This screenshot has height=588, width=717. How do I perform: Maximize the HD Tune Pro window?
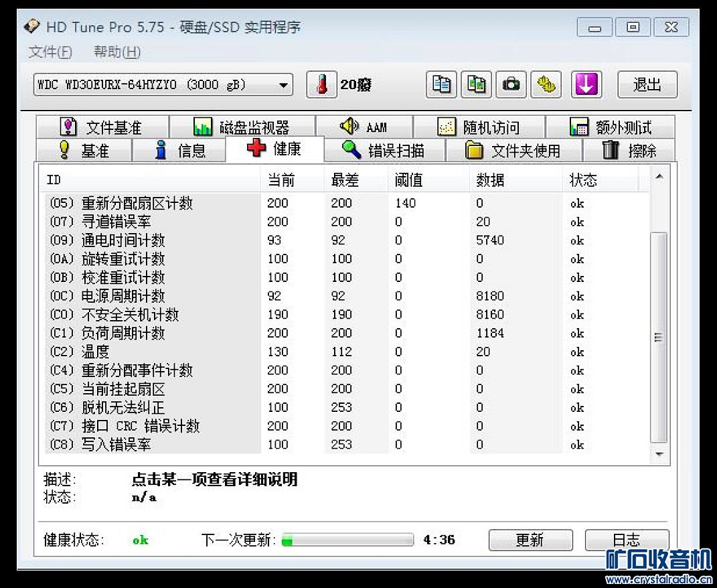(633, 27)
